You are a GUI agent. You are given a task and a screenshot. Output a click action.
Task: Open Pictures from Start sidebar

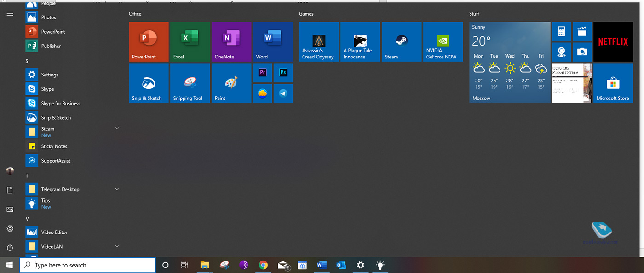click(10, 209)
